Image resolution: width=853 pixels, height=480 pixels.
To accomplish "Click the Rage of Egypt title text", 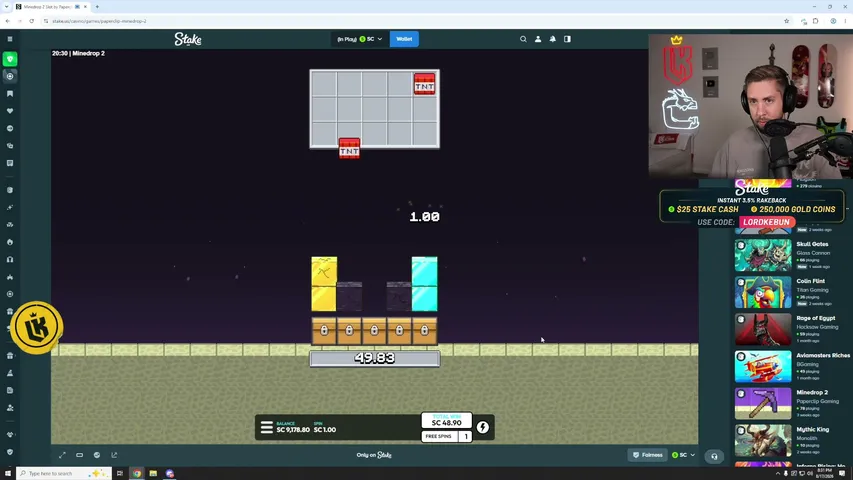I will 815,318.
